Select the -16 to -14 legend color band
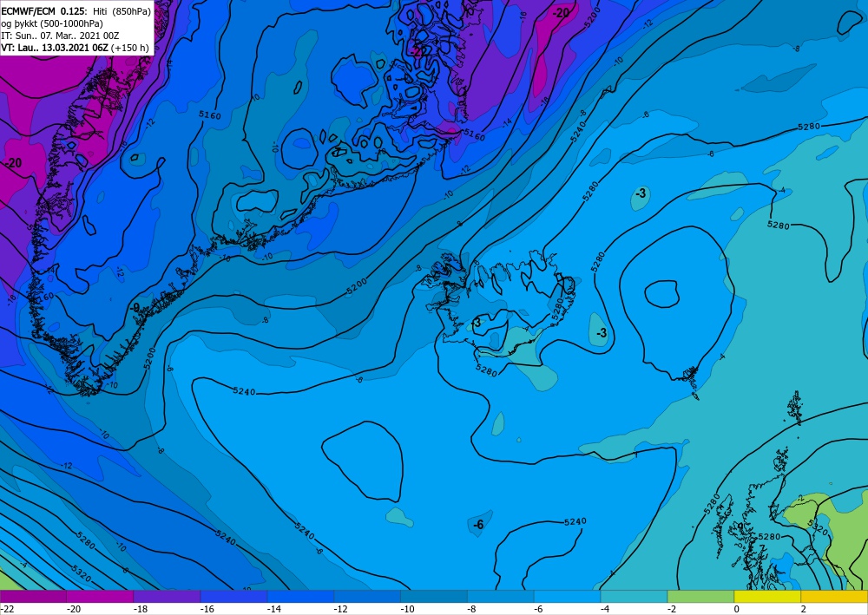 click(x=233, y=597)
